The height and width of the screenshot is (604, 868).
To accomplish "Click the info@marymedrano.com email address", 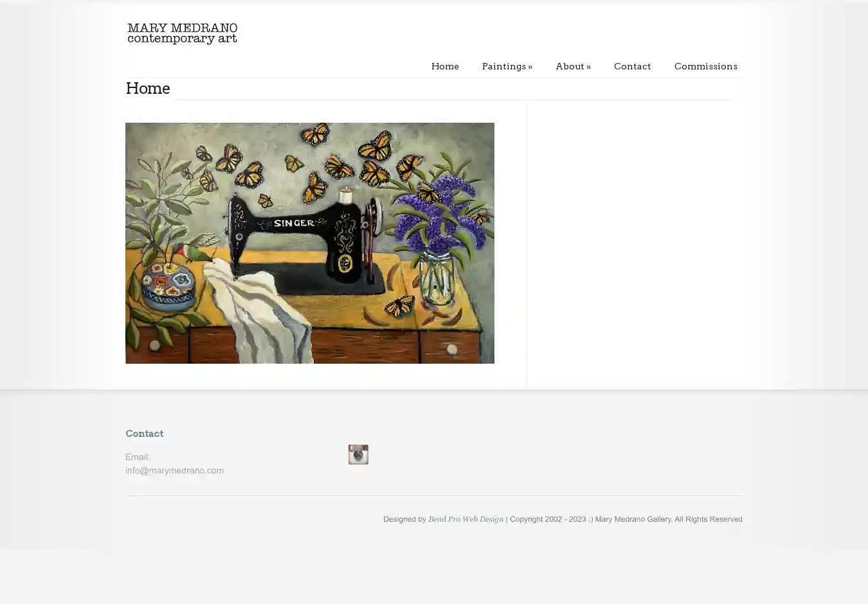I will tap(175, 470).
